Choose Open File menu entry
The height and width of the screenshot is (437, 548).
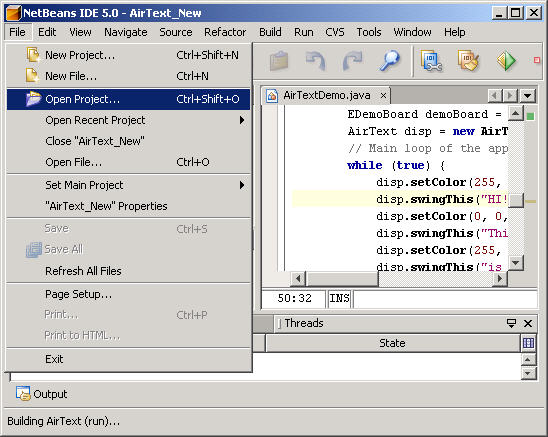(128, 162)
